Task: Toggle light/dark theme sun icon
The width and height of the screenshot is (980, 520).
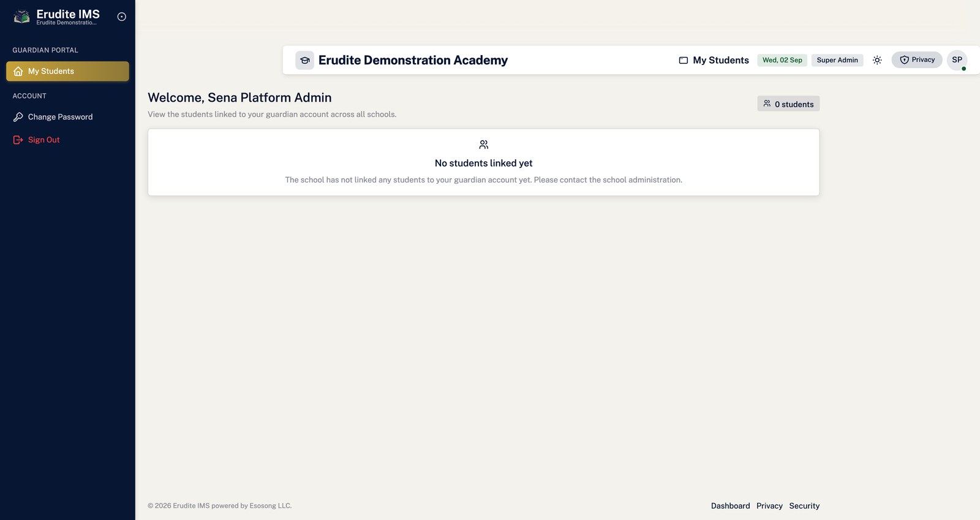Action: (877, 60)
